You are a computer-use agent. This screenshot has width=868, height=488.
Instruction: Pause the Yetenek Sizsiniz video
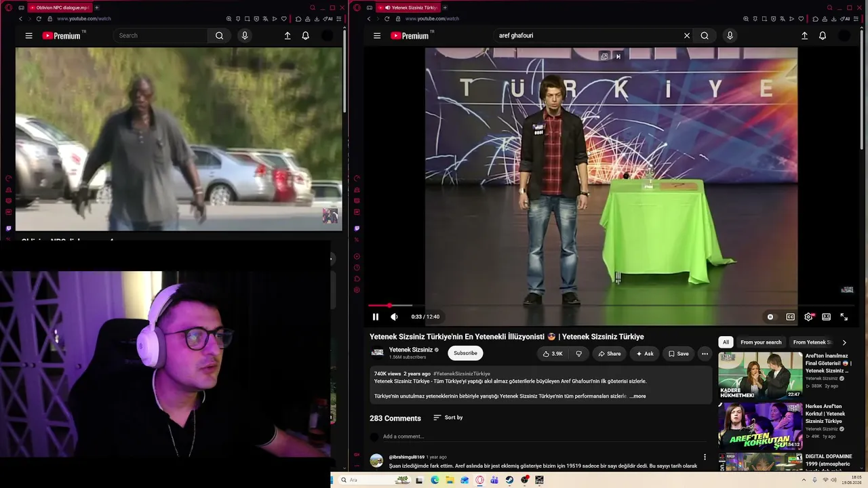point(376,317)
